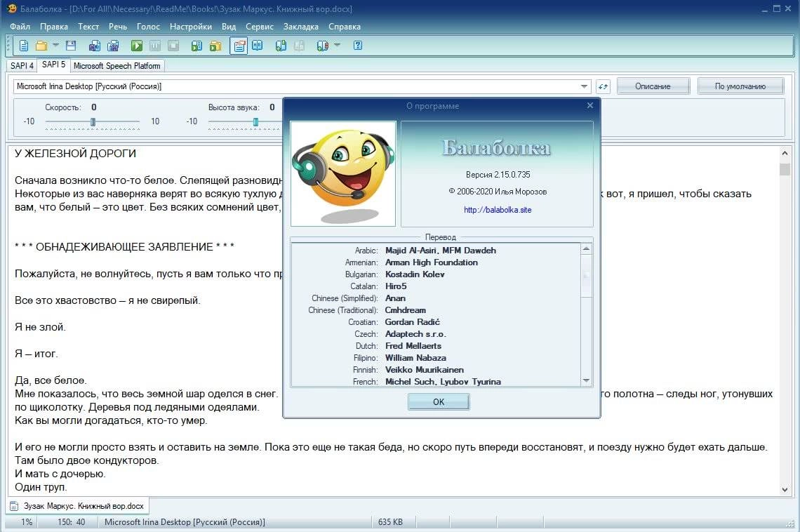Image resolution: width=800 pixels, height=532 pixels.
Task: Click the Help question mark icon
Action: [x=358, y=46]
